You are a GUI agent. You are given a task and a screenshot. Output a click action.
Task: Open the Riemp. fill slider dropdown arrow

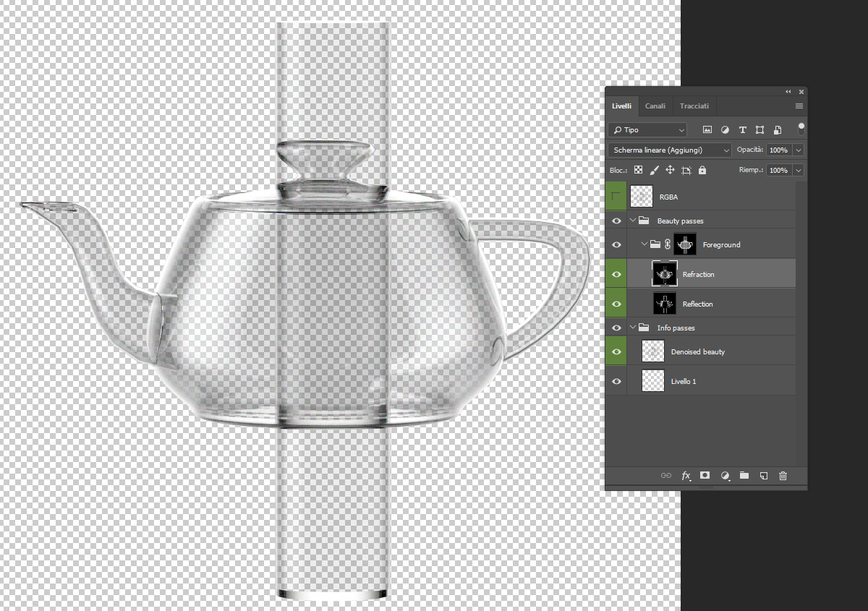pos(799,170)
